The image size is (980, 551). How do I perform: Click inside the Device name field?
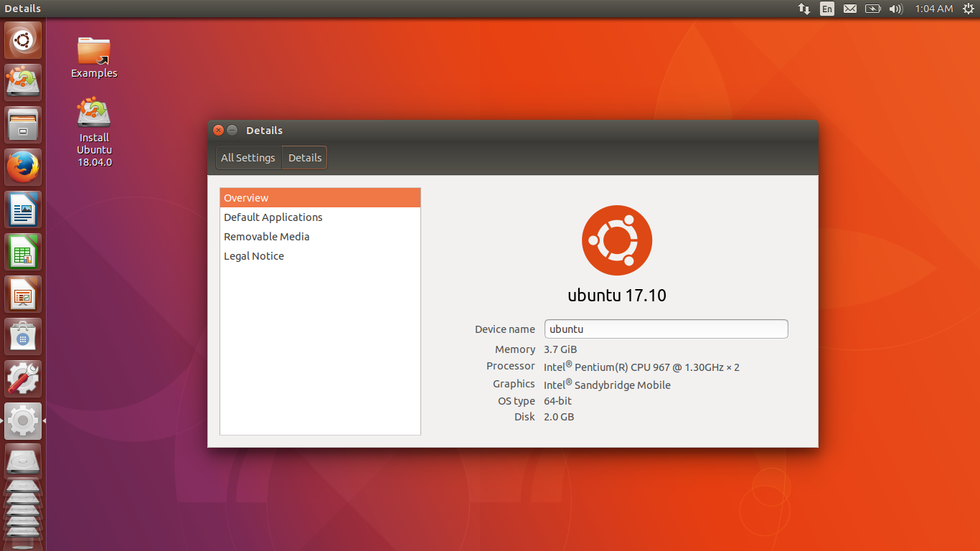666,329
